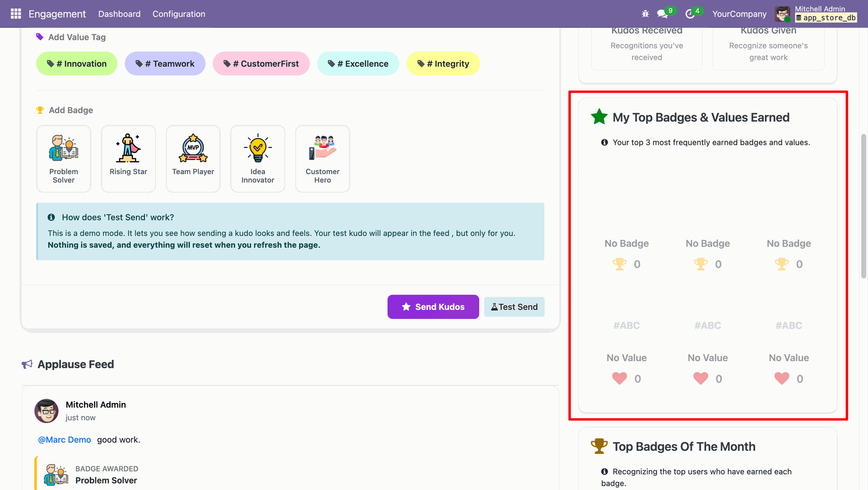Pick the Idea Innovator lightbulb badge
The width and height of the screenshot is (868, 490).
(x=258, y=159)
